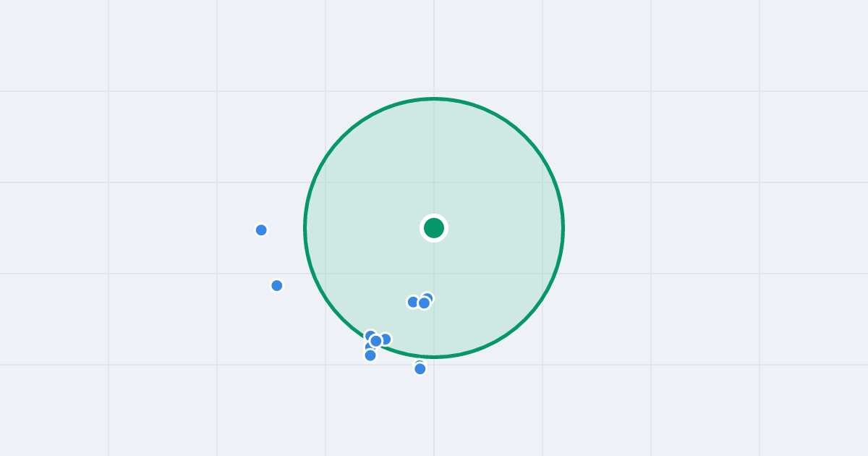Select the isolated blue dot level with the green center
This screenshot has height=456, width=868.
point(261,230)
